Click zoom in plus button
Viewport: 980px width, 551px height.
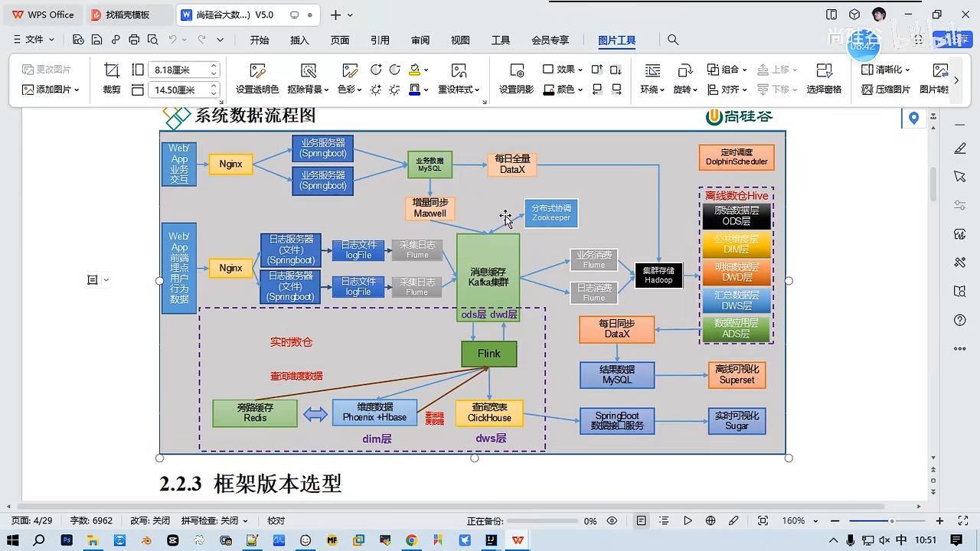pyautogui.click(x=939, y=520)
